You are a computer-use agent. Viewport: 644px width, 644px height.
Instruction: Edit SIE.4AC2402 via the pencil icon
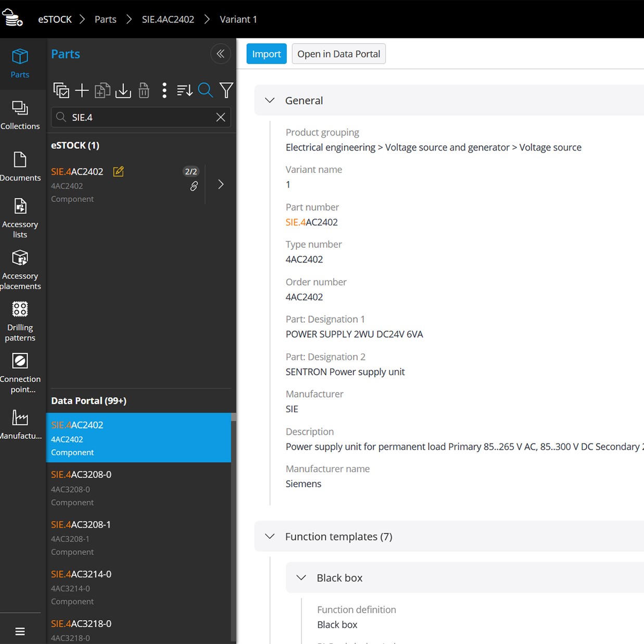(118, 171)
